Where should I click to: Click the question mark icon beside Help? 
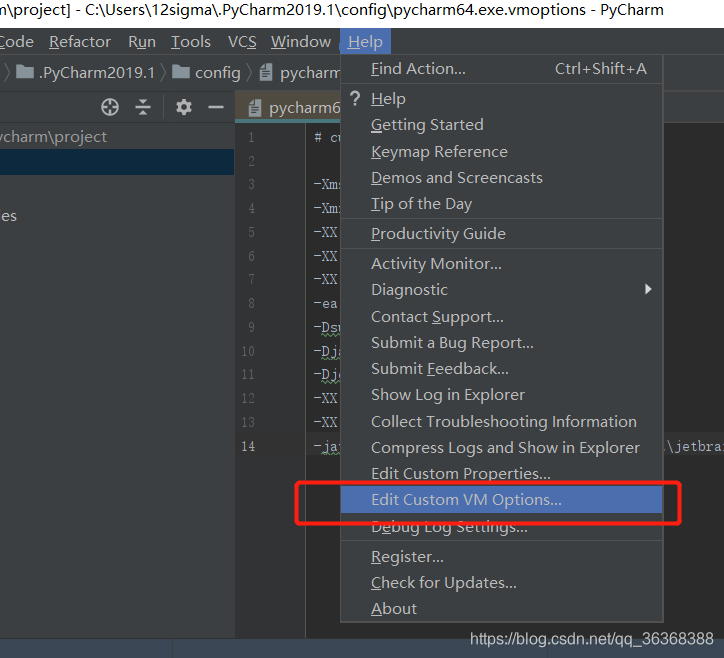355,98
